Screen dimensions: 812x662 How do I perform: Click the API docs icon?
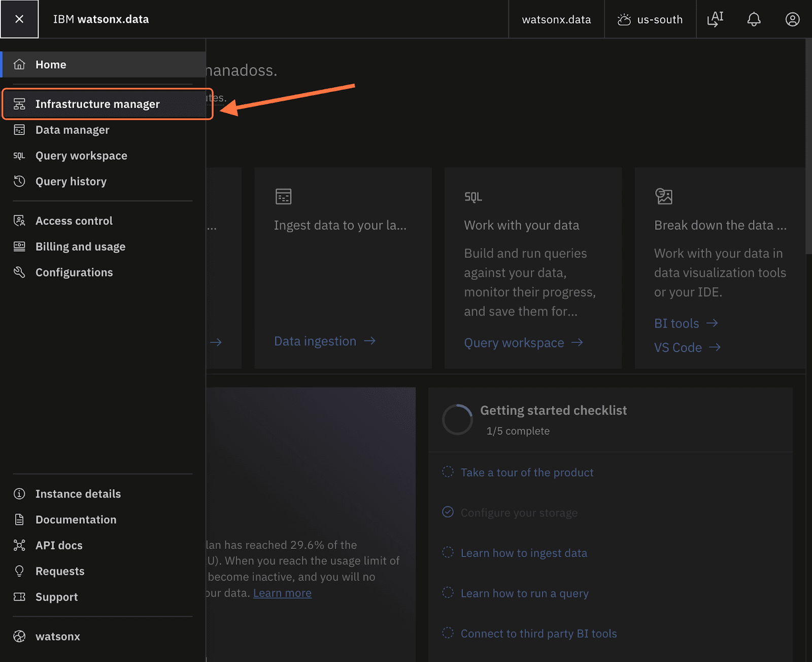19,545
